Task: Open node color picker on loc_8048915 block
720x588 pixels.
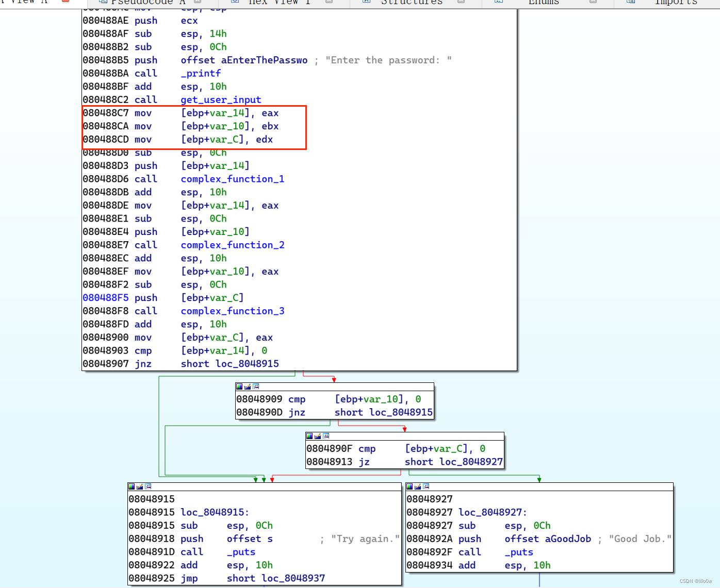Action: tap(132, 486)
